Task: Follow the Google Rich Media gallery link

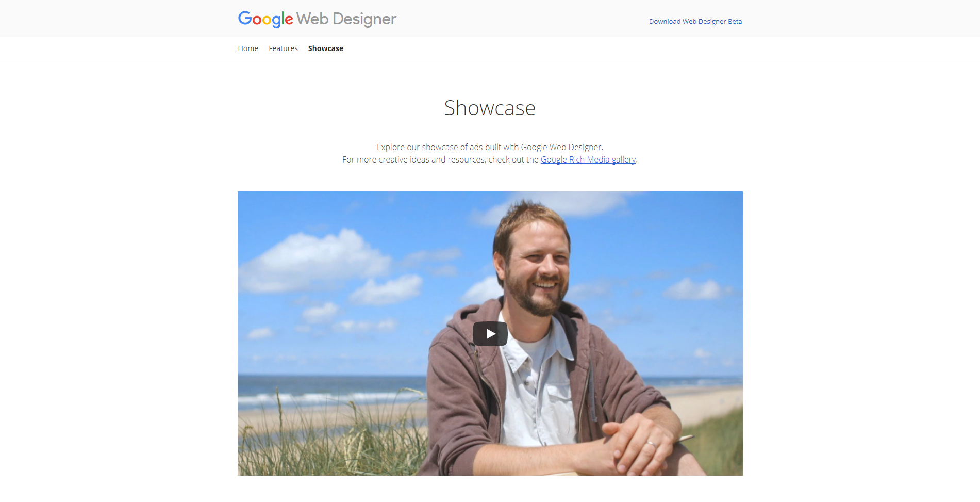Action: click(588, 159)
